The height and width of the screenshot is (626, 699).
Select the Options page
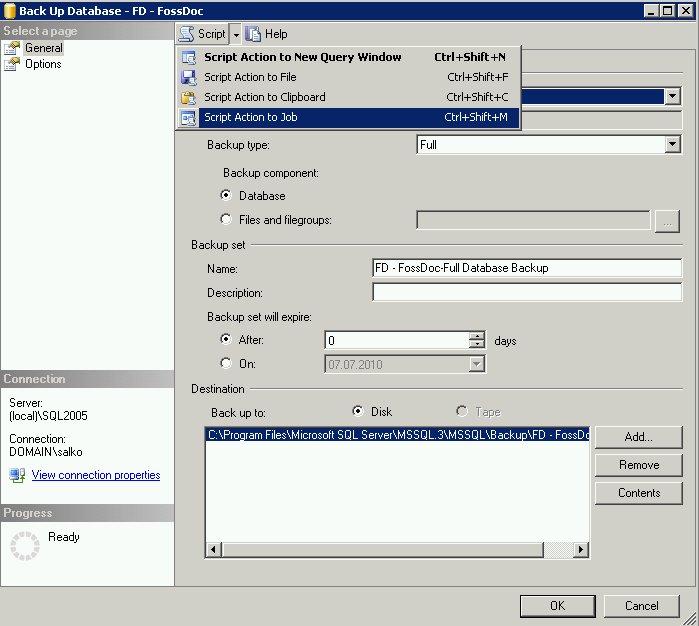pyautogui.click(x=43, y=64)
